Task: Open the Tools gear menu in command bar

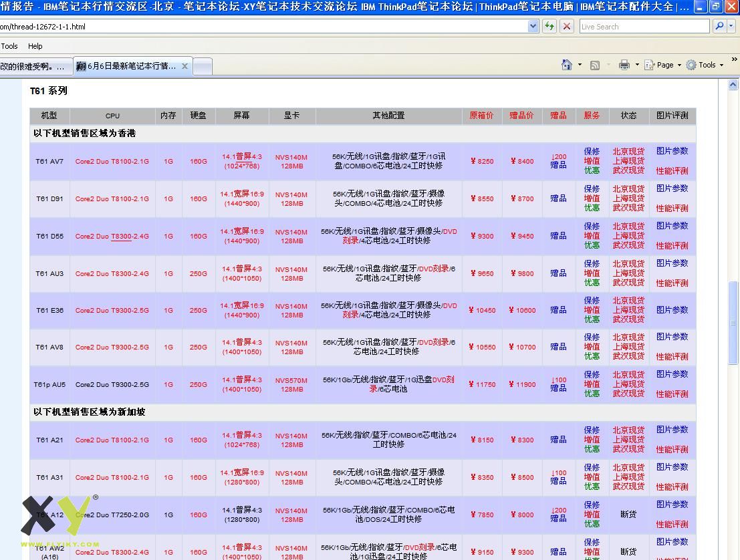Action: (705, 65)
